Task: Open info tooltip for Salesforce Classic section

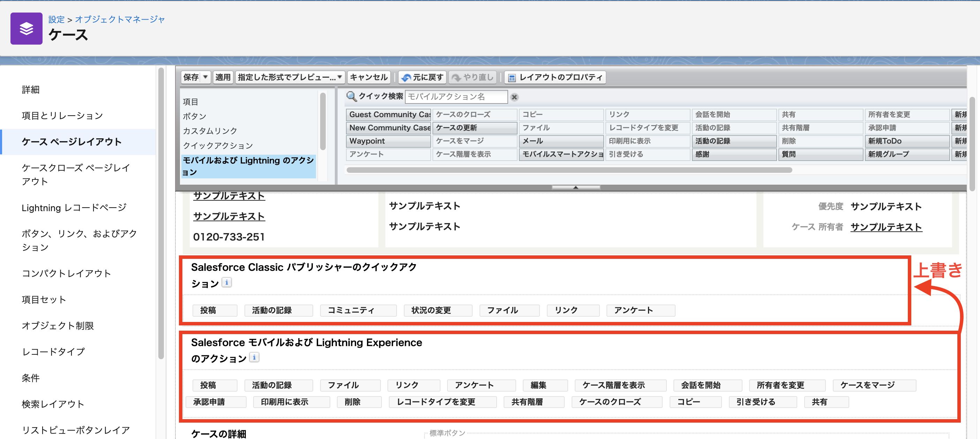Action: click(227, 282)
